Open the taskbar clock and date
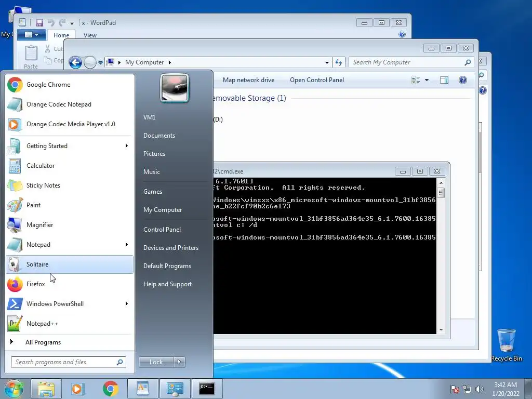Viewport: 532px width, 399px height. pyautogui.click(x=506, y=389)
